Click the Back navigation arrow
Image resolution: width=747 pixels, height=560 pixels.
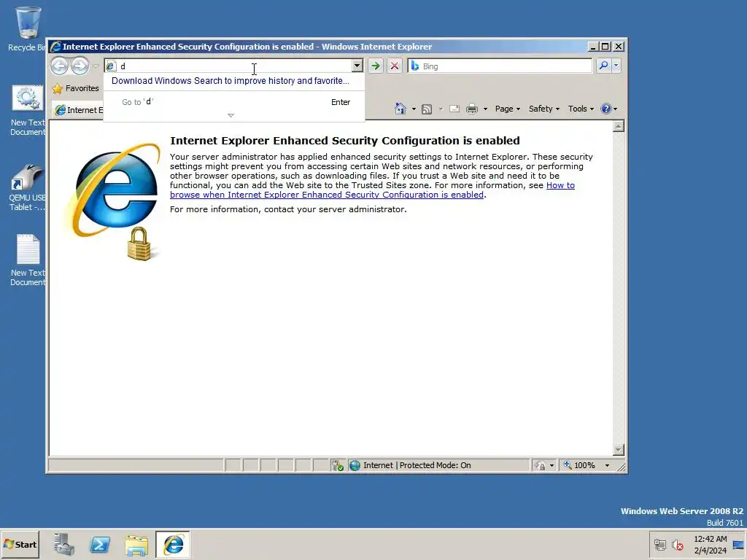pyautogui.click(x=60, y=66)
